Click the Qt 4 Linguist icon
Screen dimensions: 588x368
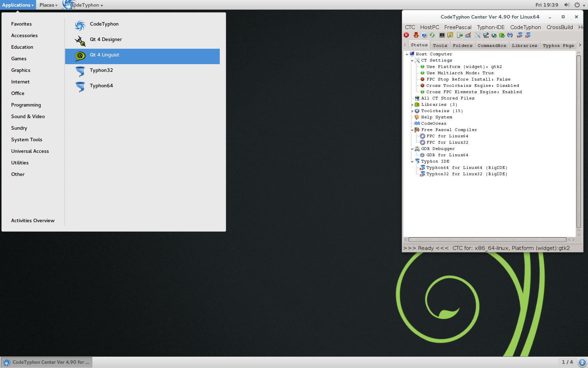pyautogui.click(x=80, y=56)
